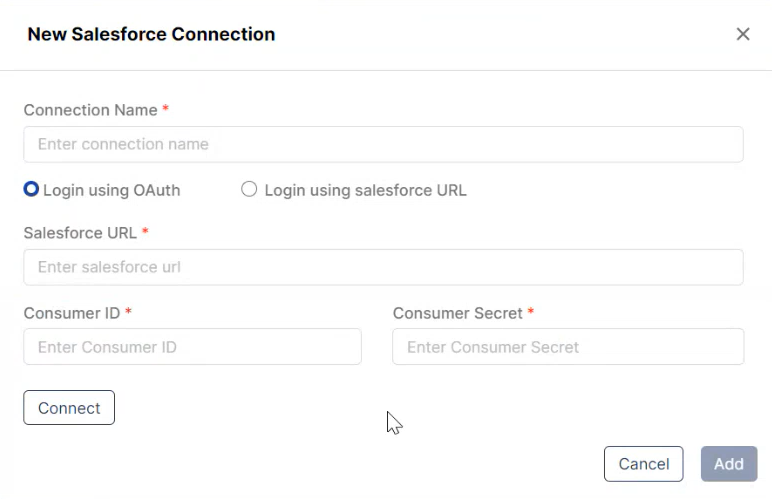Image resolution: width=772 pixels, height=499 pixels.
Task: Click the red asterisk beside Connection Name
Action: pos(166,109)
